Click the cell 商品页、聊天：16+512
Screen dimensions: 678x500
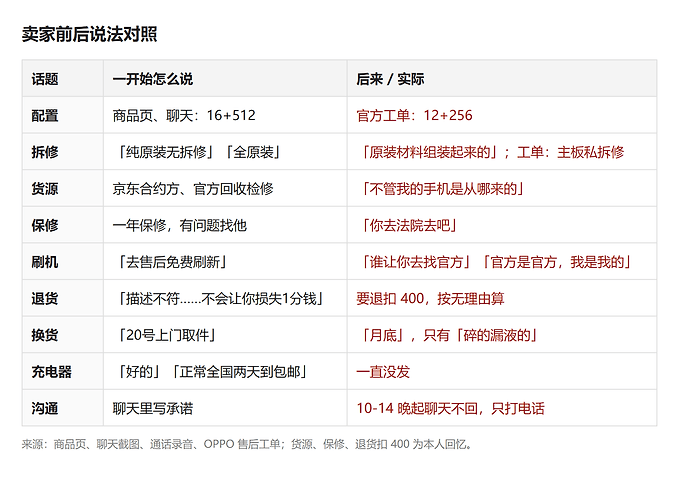click(x=225, y=115)
